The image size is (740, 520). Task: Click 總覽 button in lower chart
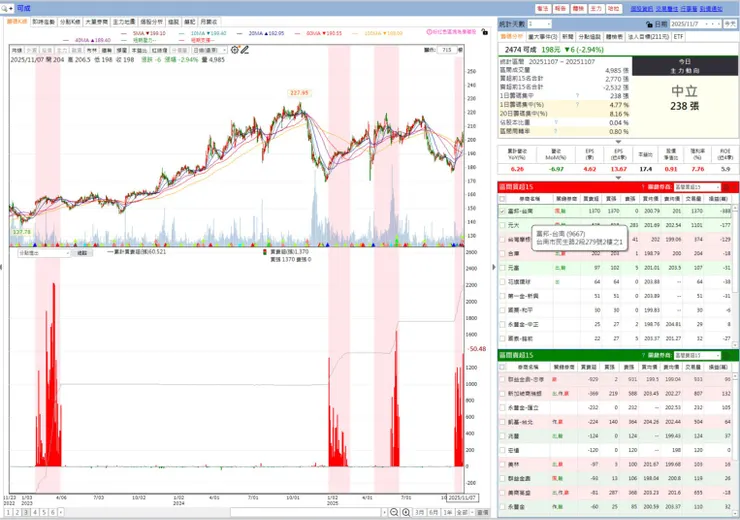82,253
